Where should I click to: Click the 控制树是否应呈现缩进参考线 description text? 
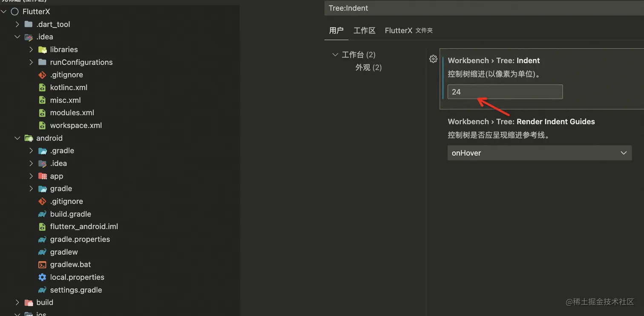[499, 135]
